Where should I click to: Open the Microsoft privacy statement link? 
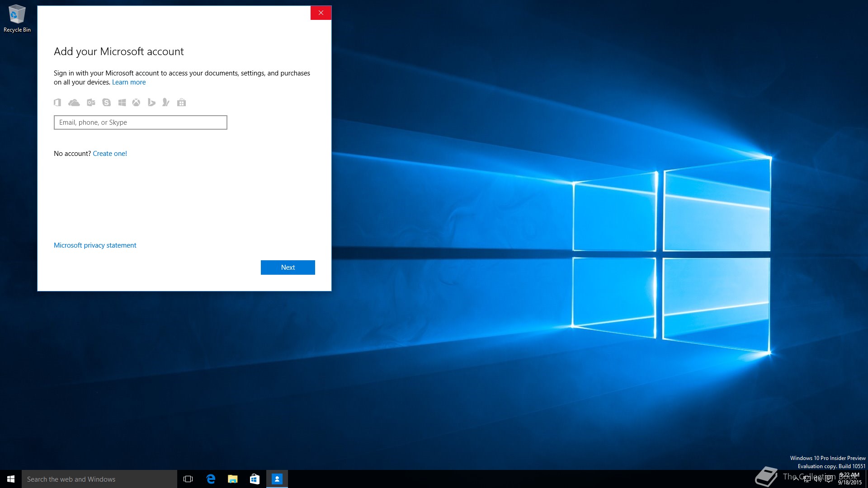(95, 245)
